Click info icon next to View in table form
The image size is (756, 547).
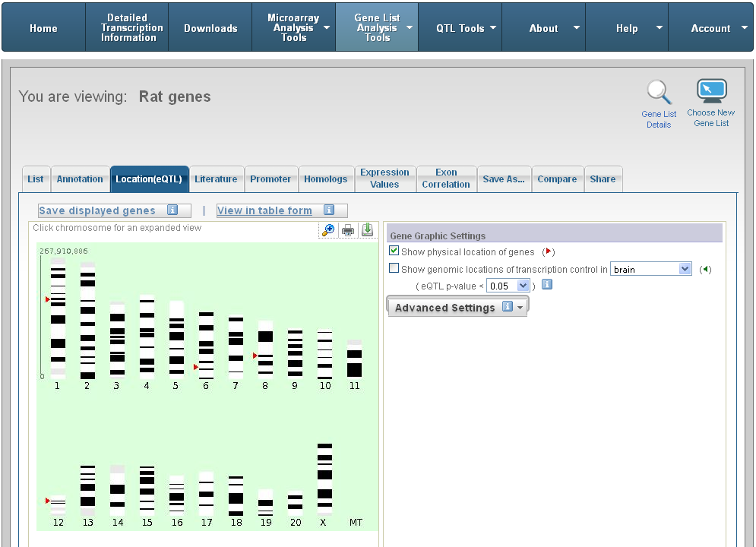329,210
